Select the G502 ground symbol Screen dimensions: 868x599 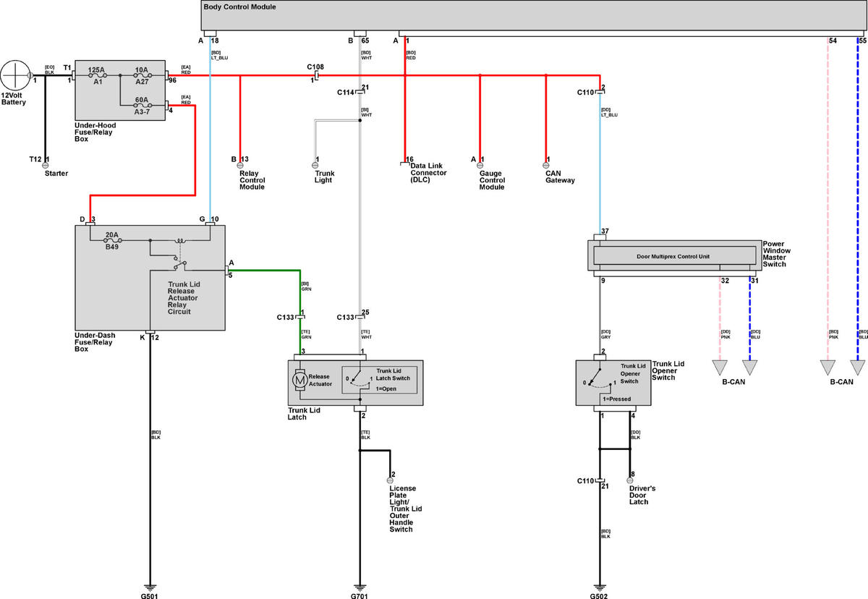coord(600,587)
